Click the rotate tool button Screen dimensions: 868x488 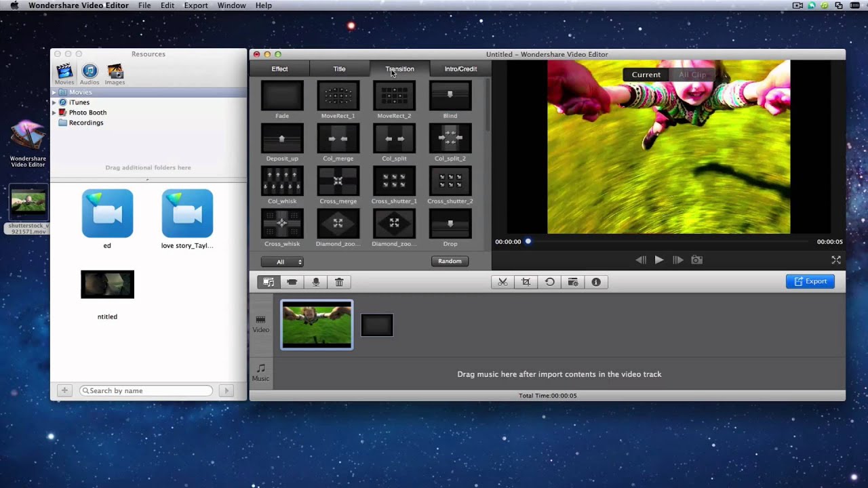pyautogui.click(x=549, y=282)
